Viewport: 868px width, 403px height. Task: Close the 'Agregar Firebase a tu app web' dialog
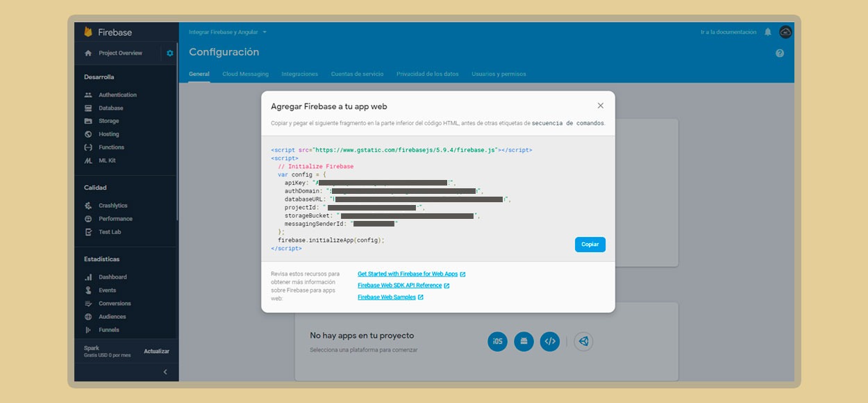click(x=601, y=106)
